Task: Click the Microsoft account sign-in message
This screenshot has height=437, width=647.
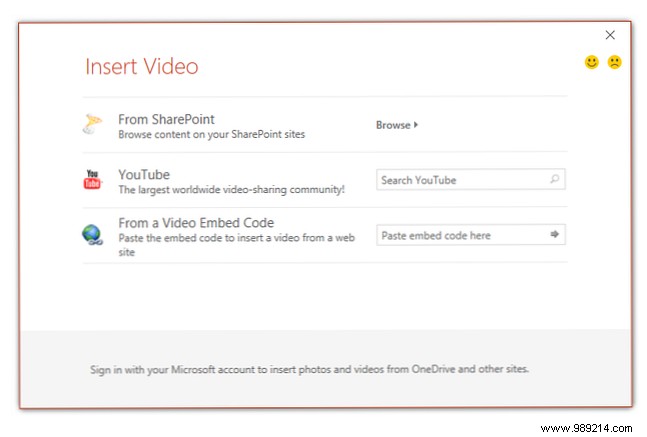Action: (309, 369)
